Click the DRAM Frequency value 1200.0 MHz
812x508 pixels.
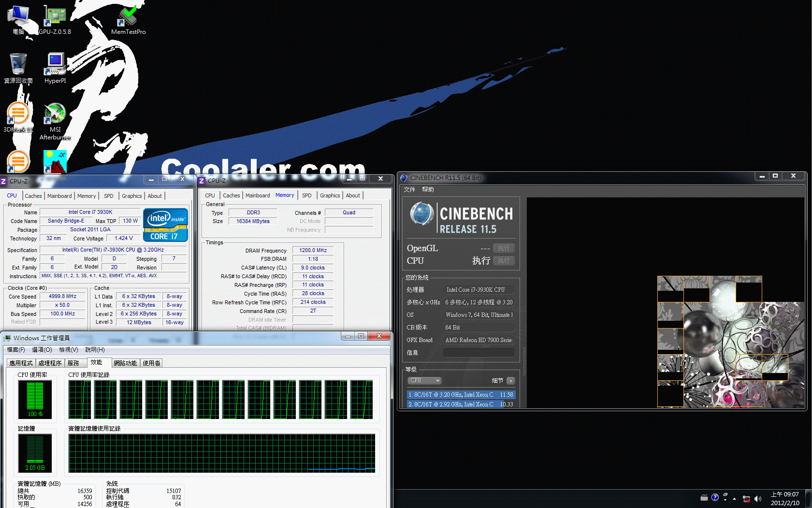click(x=313, y=250)
